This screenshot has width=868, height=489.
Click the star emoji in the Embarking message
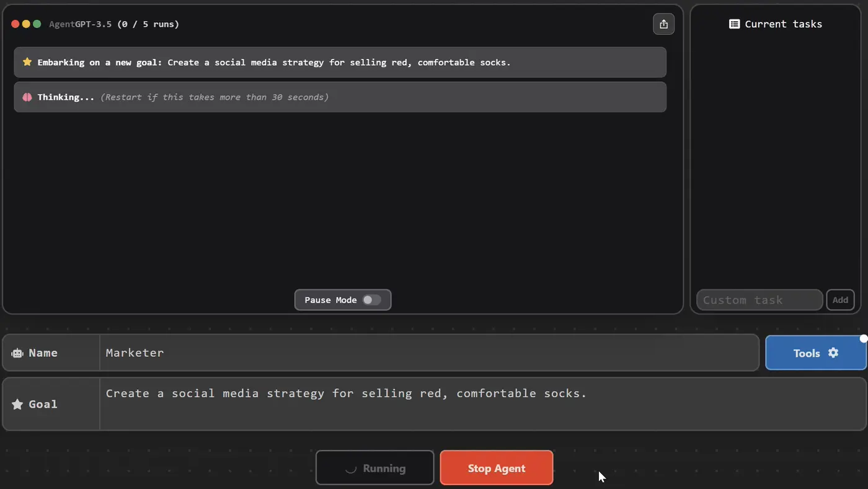27,62
